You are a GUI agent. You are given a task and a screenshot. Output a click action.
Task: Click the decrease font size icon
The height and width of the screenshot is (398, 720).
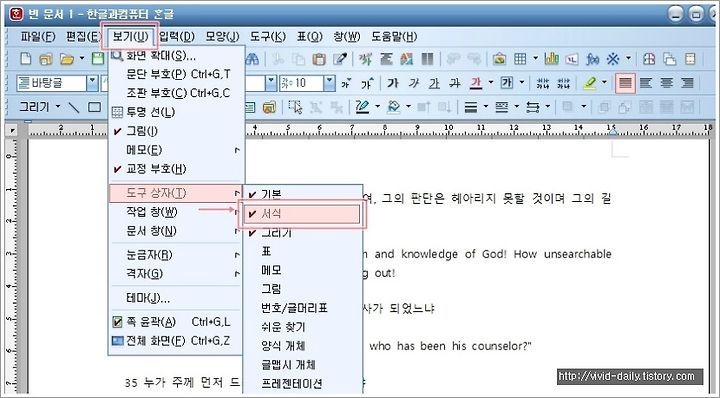point(346,83)
